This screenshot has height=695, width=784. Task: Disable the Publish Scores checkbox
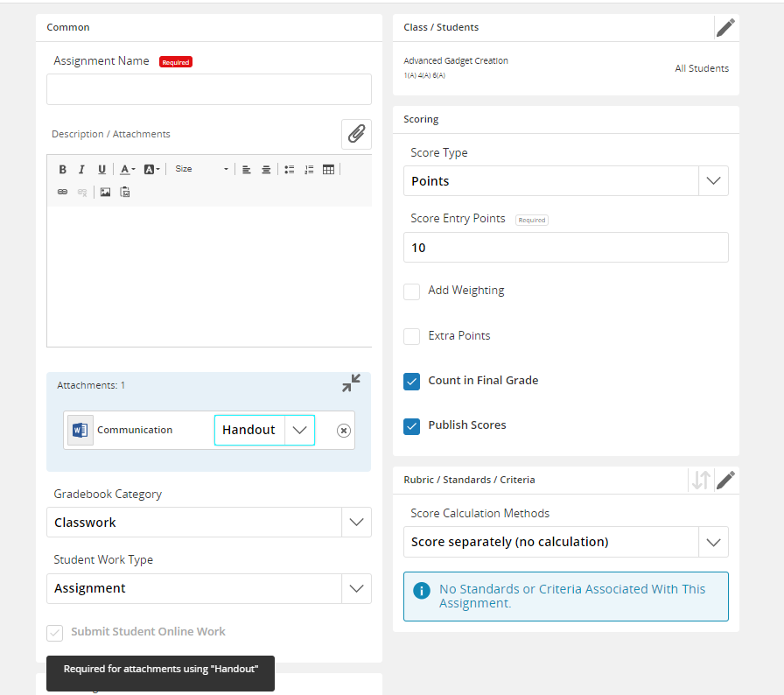[x=411, y=426]
